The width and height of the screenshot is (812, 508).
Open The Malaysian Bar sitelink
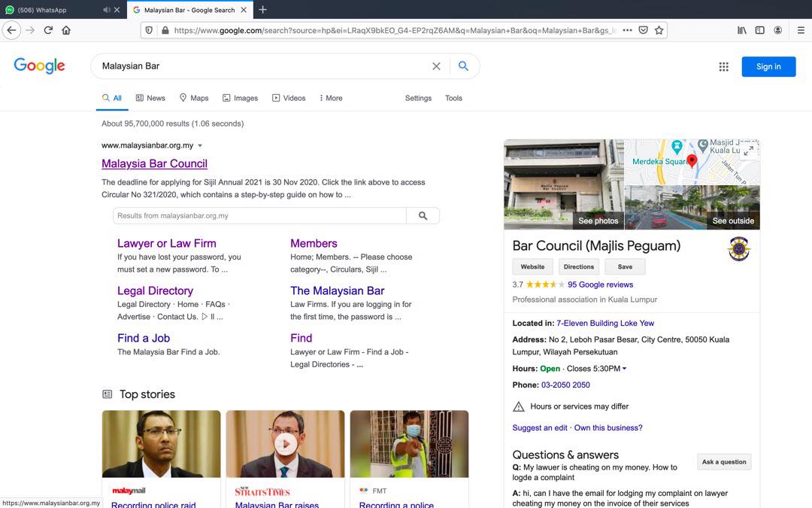coord(337,291)
